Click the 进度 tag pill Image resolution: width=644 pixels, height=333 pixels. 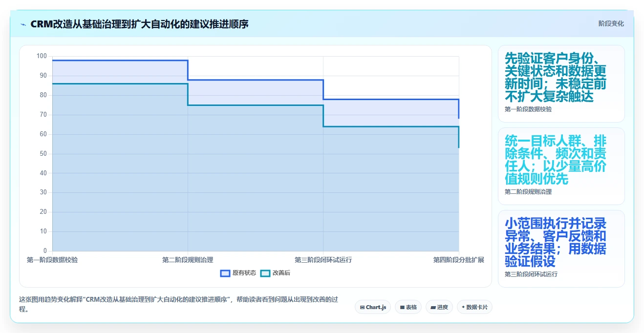[x=439, y=307]
